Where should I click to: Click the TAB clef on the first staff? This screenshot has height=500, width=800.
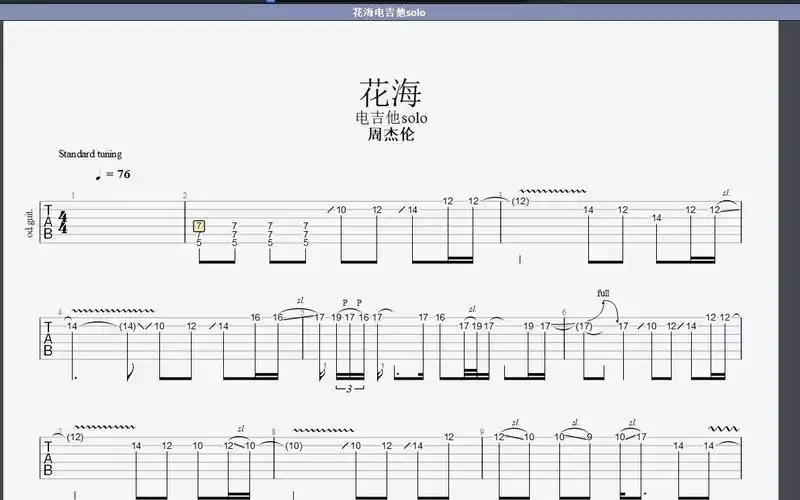48,222
